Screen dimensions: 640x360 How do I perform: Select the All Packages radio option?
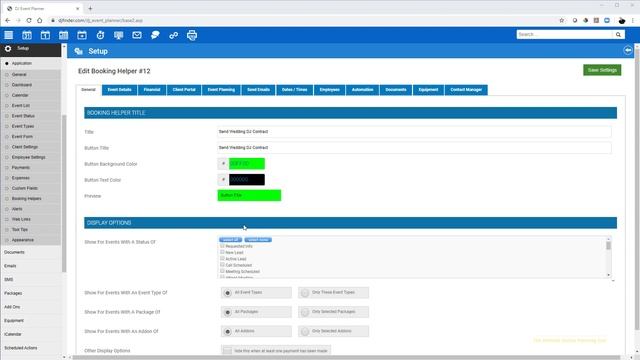(228, 312)
